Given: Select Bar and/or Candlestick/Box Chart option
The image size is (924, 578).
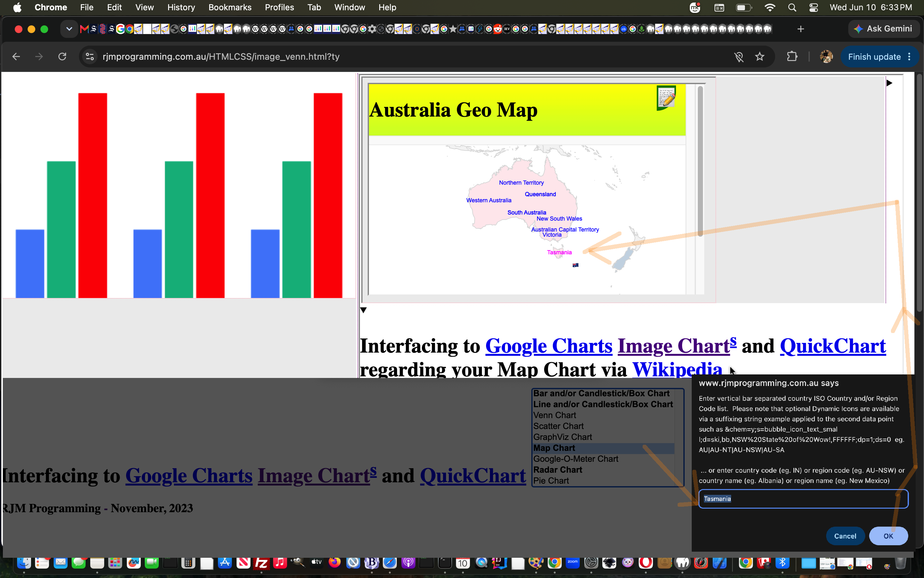Looking at the screenshot, I should click(601, 393).
